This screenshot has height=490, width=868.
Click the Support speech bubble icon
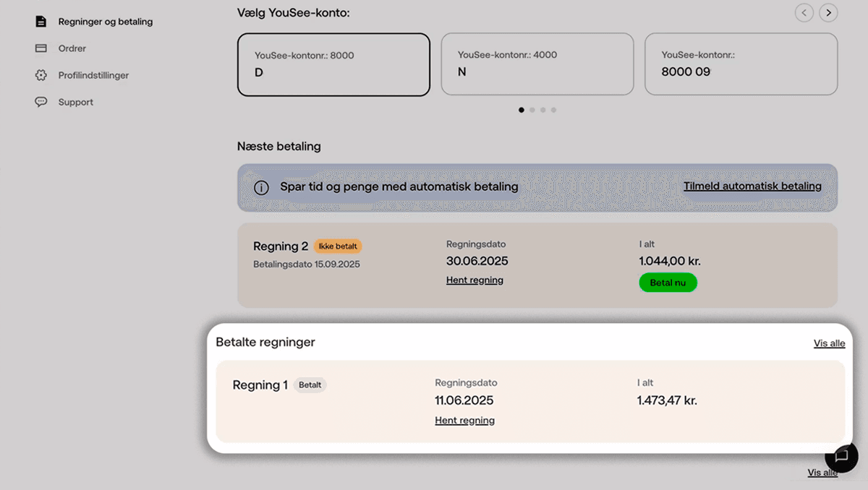[x=41, y=102]
